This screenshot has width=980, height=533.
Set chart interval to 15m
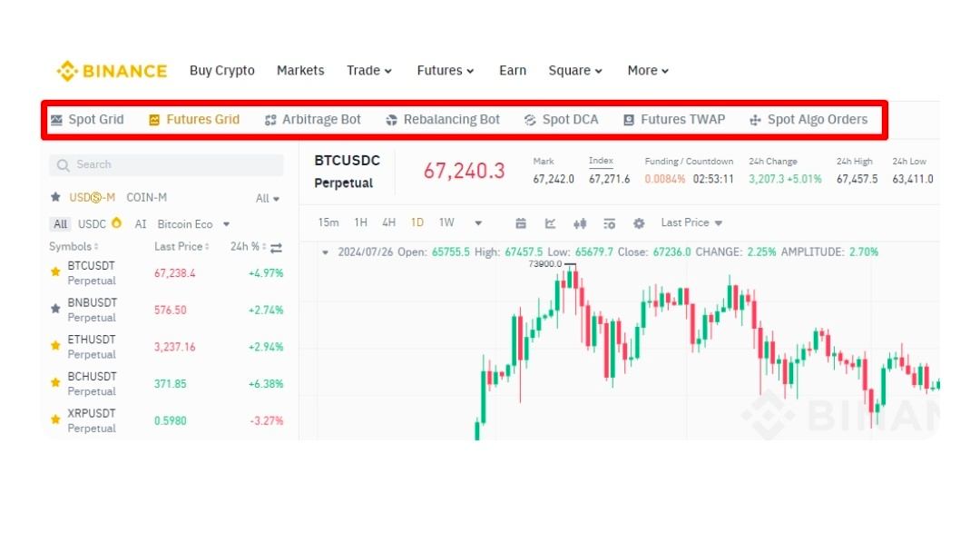[x=328, y=222]
